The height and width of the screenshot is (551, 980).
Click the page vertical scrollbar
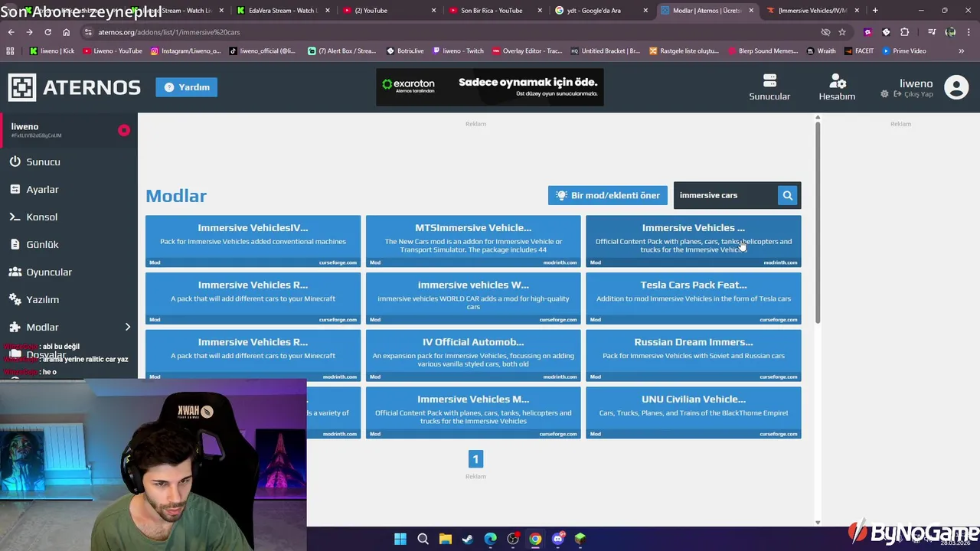tap(818, 222)
